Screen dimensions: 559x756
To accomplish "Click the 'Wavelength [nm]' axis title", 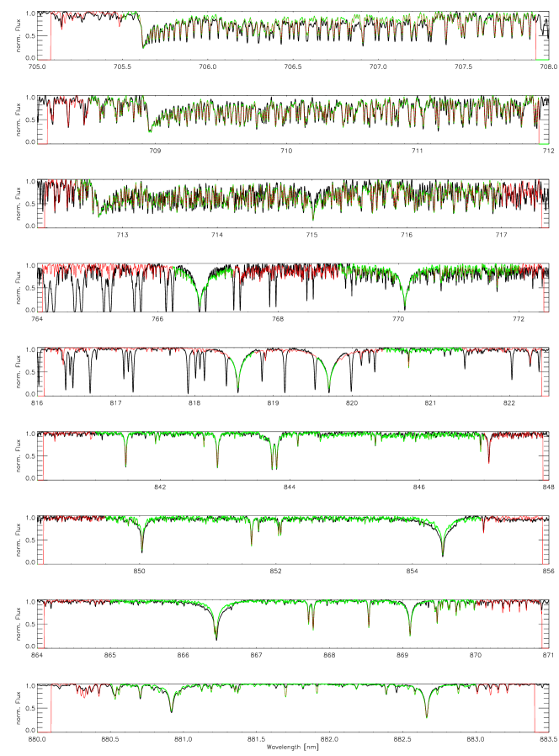I will tap(292, 747).
